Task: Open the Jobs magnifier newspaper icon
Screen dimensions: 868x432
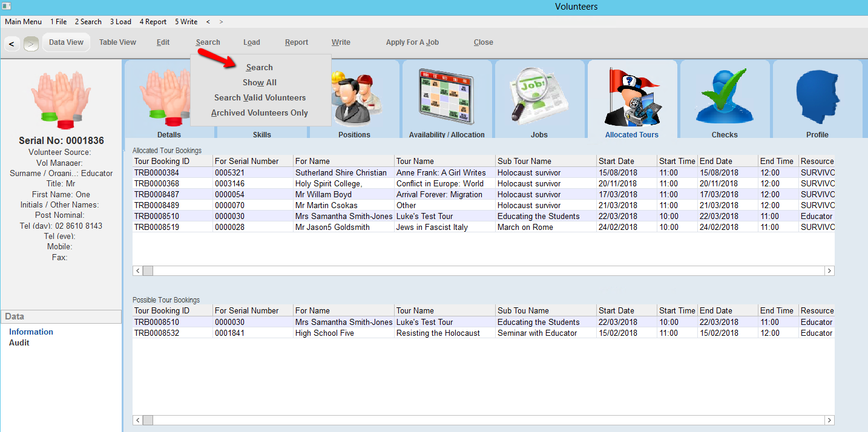Action: tap(539, 97)
